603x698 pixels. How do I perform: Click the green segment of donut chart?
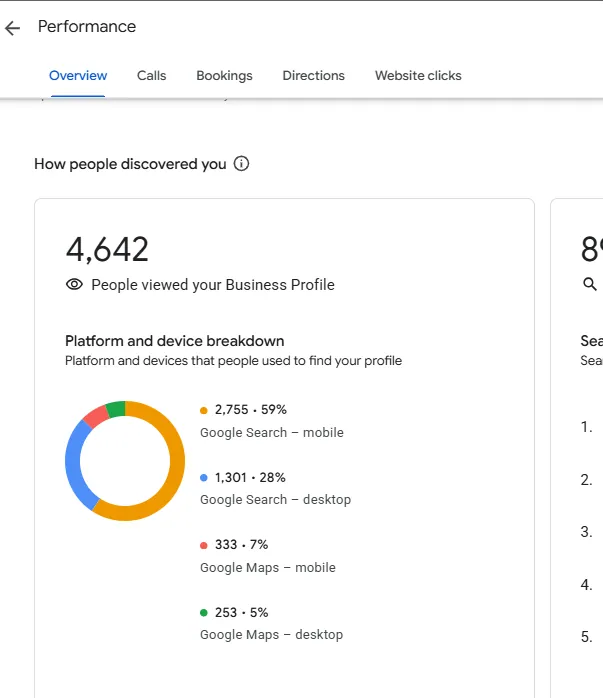(116, 409)
